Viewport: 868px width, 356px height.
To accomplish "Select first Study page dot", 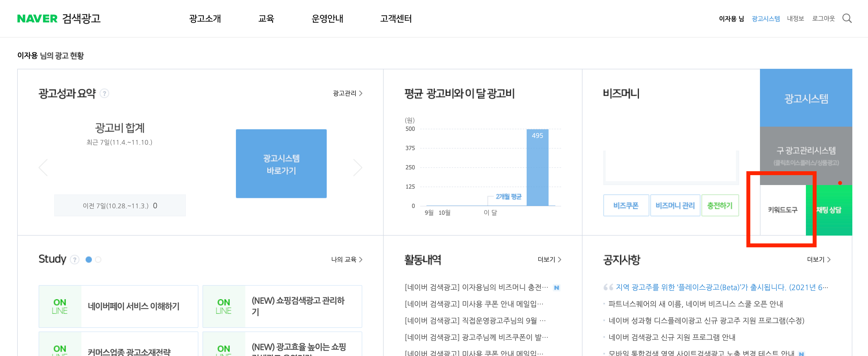I will [x=89, y=259].
